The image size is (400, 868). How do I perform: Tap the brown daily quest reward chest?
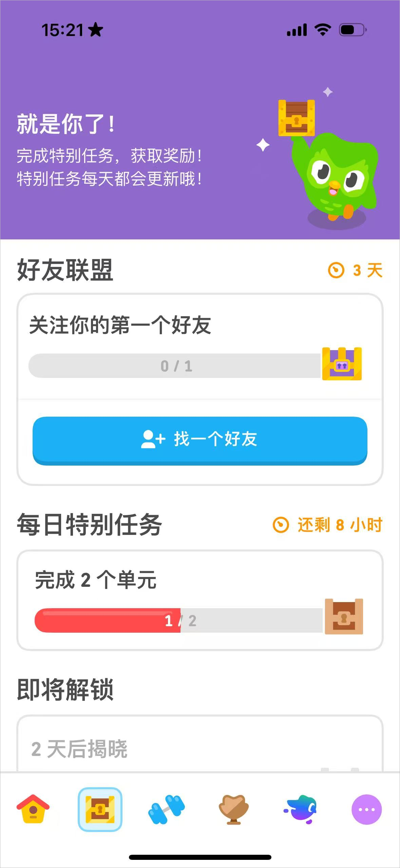coord(344,616)
